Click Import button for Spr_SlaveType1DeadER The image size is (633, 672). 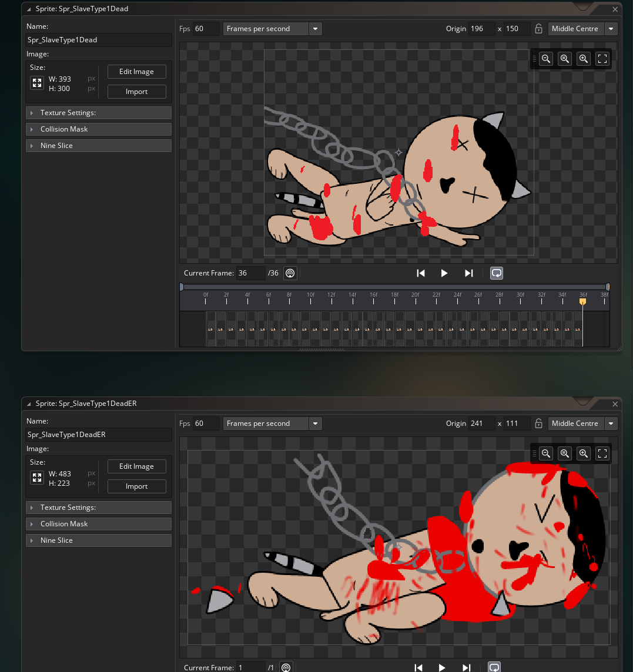(136, 486)
